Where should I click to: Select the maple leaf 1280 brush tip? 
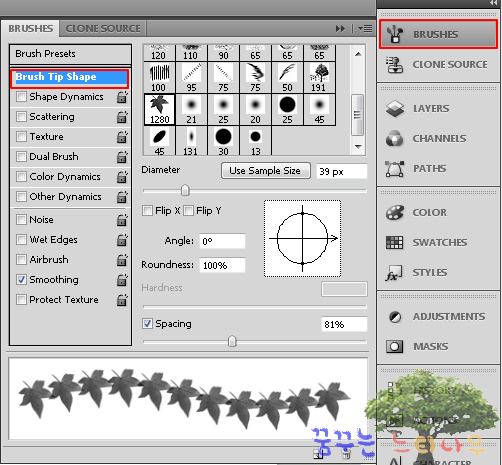point(159,109)
